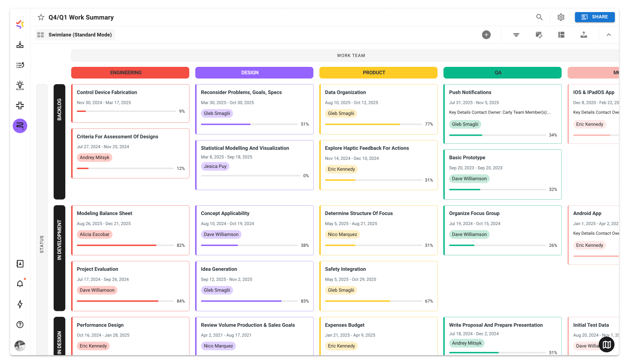The height and width of the screenshot is (364, 629).
Task: Collapse the BACKLOG swimlane row label
Action: [x=59, y=142]
